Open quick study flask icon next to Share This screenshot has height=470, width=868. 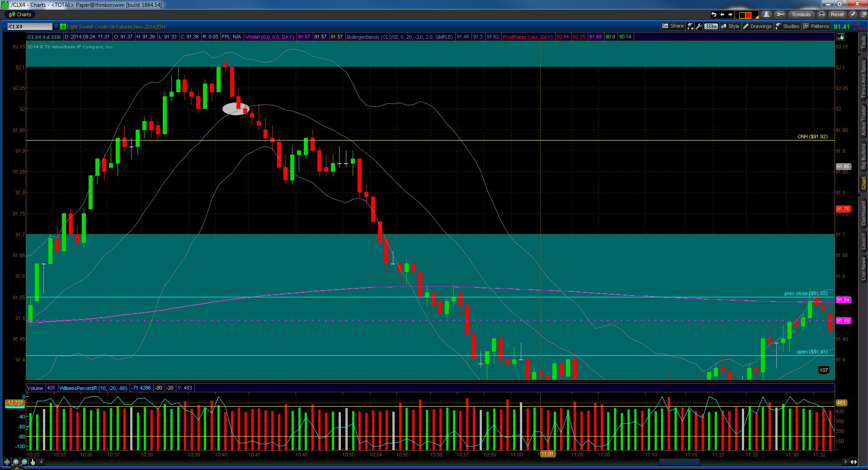click(690, 26)
